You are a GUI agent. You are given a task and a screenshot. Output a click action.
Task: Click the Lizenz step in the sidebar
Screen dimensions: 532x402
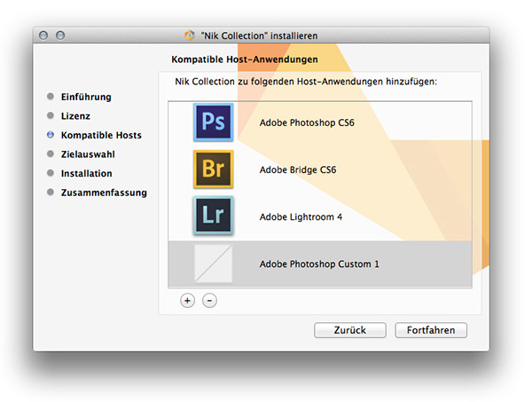click(x=75, y=115)
